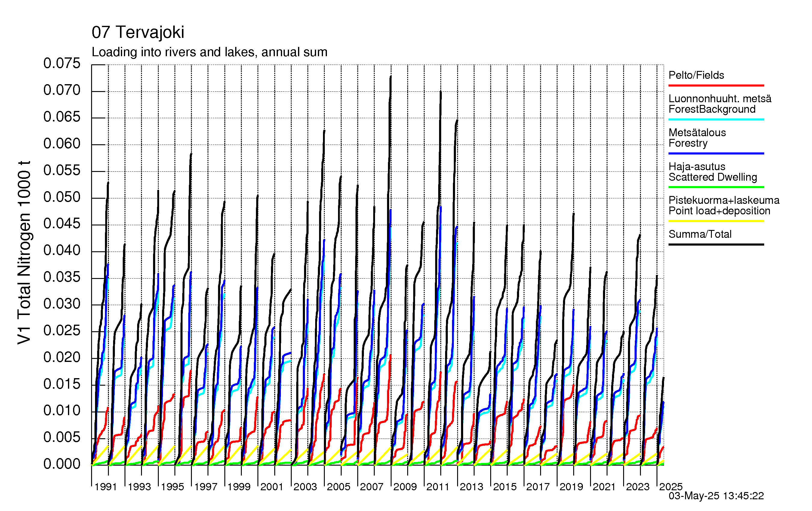The width and height of the screenshot is (812, 511).
Task: Click the x-axis year label 1995
Action: (x=172, y=487)
